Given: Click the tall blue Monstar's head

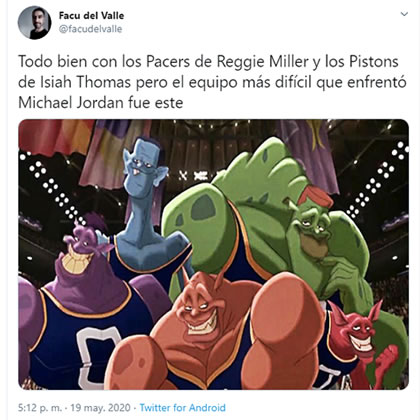Looking at the screenshot, I should (143, 165).
